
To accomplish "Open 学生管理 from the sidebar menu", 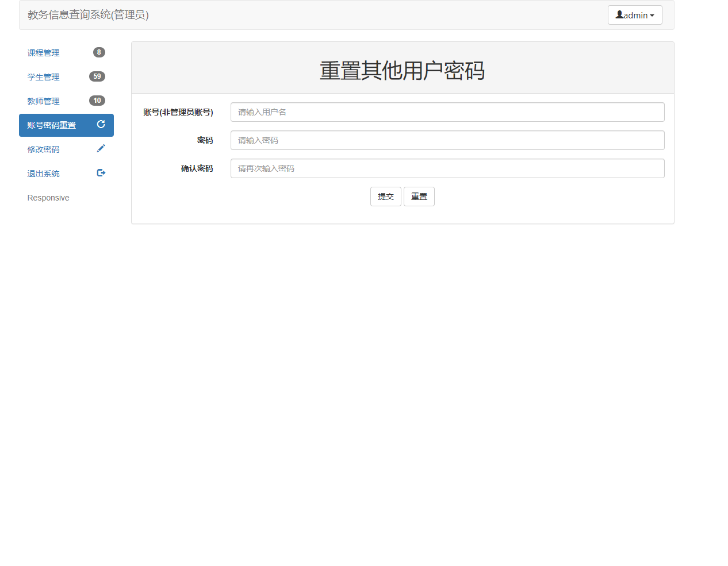I will [43, 76].
